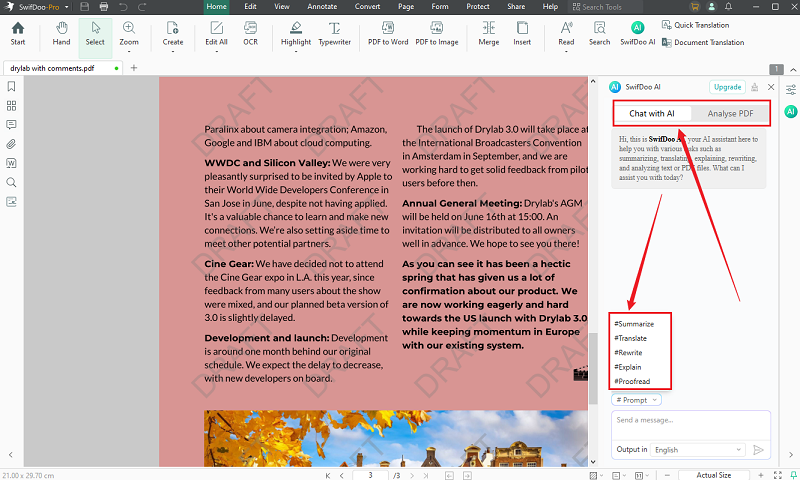800x480 pixels.
Task: Choose the #Explain prompt
Action: [x=628, y=367]
